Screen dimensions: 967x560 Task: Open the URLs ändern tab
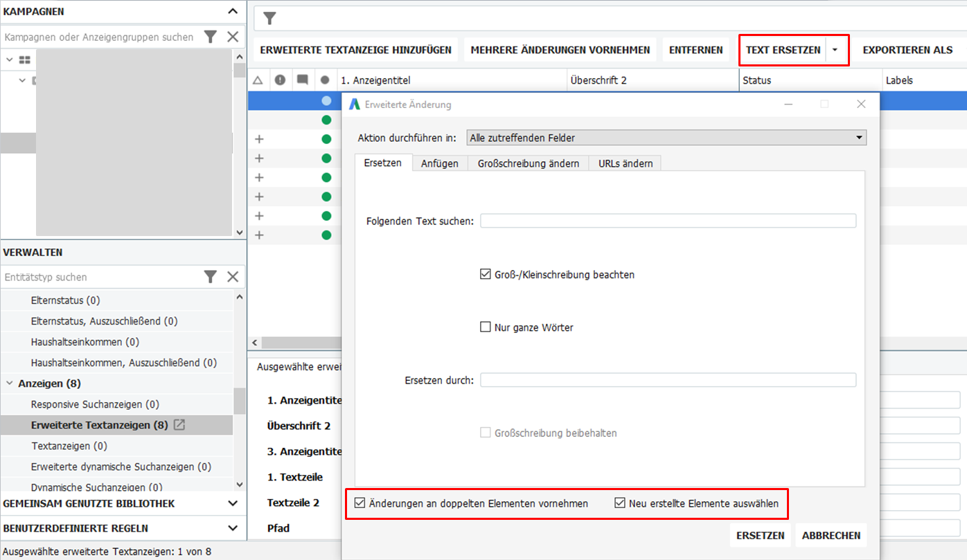tap(624, 163)
